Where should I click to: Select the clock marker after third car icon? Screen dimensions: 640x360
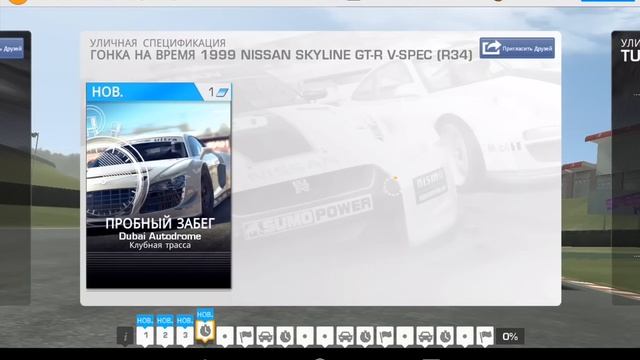[x=445, y=336]
